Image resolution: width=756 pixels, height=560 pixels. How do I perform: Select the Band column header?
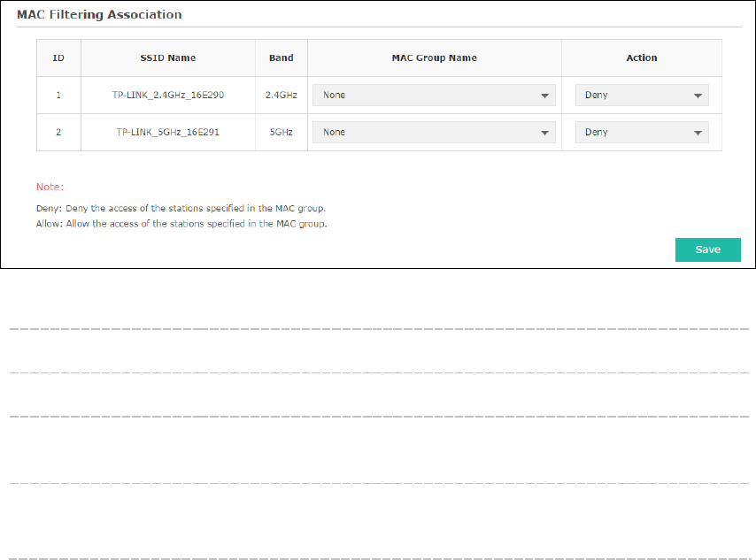282,58
